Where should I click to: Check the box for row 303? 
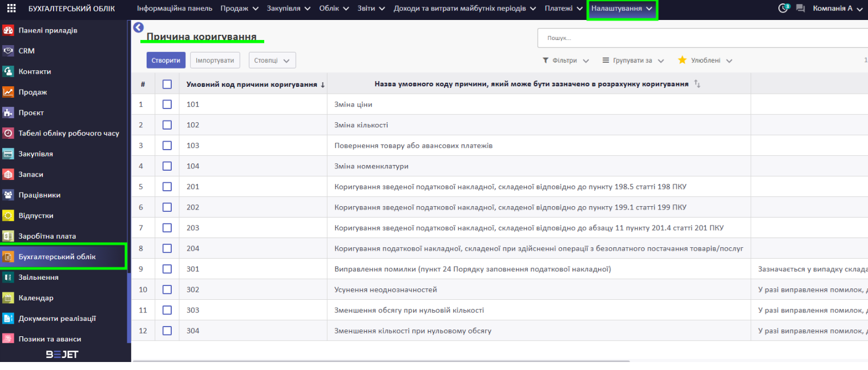(167, 310)
